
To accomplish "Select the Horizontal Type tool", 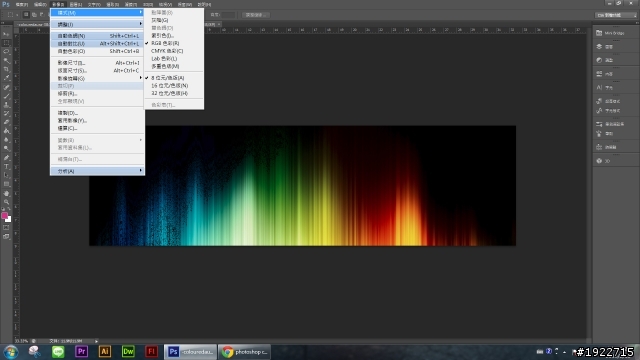I will [7, 167].
